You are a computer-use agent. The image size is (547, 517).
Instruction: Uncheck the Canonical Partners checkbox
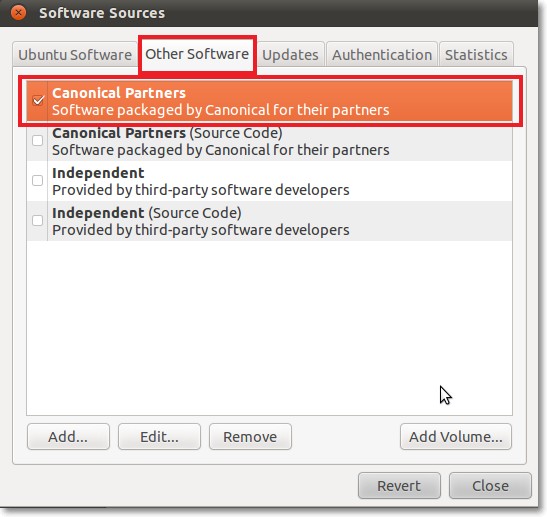pos(38,101)
